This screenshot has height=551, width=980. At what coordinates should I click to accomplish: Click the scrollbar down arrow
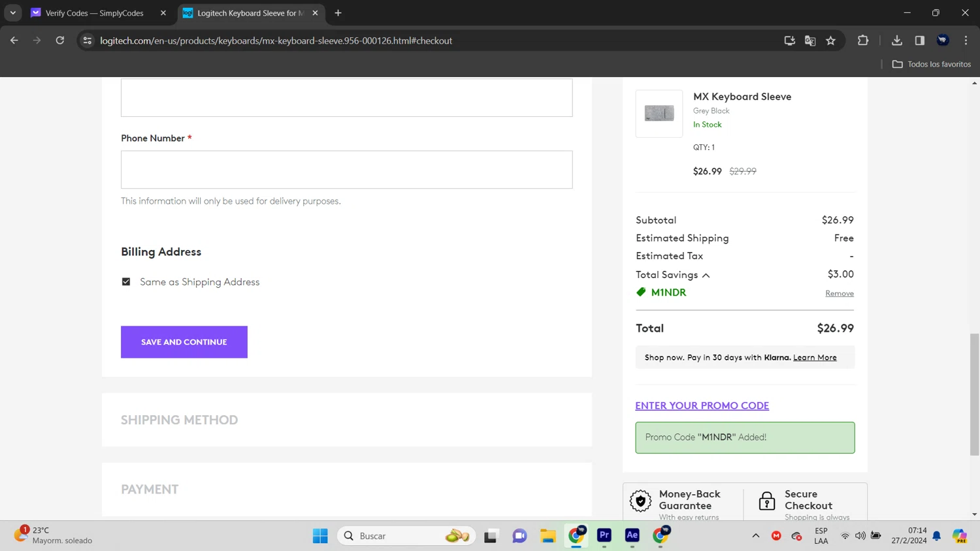975,514
